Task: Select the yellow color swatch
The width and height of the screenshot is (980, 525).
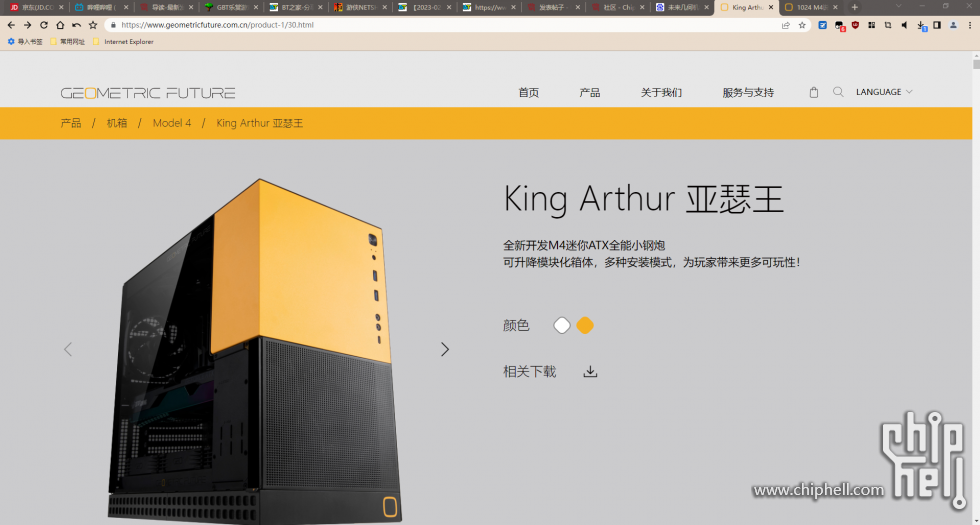Action: click(585, 326)
